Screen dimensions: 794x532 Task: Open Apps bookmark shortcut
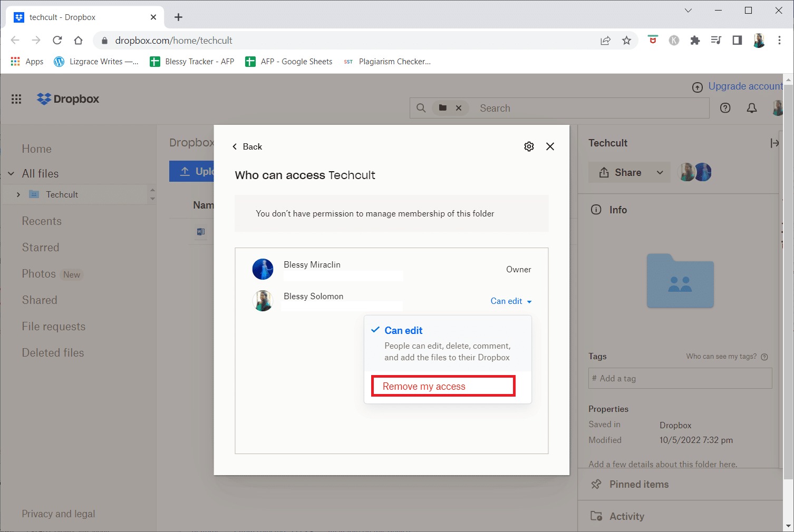[27, 62]
